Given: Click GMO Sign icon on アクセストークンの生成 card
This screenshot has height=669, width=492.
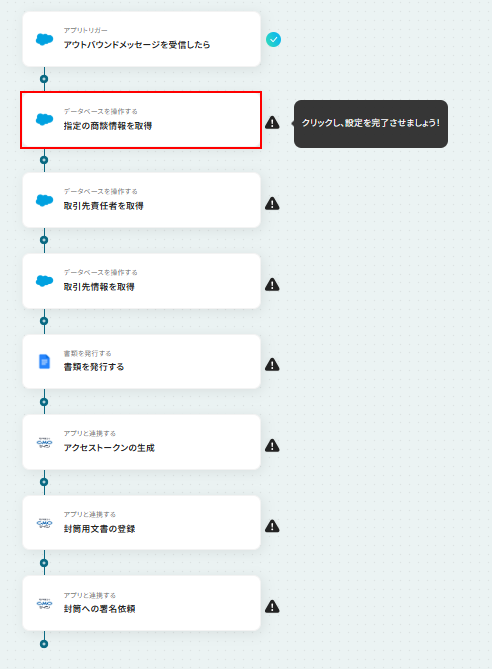Looking at the screenshot, I should (44, 442).
